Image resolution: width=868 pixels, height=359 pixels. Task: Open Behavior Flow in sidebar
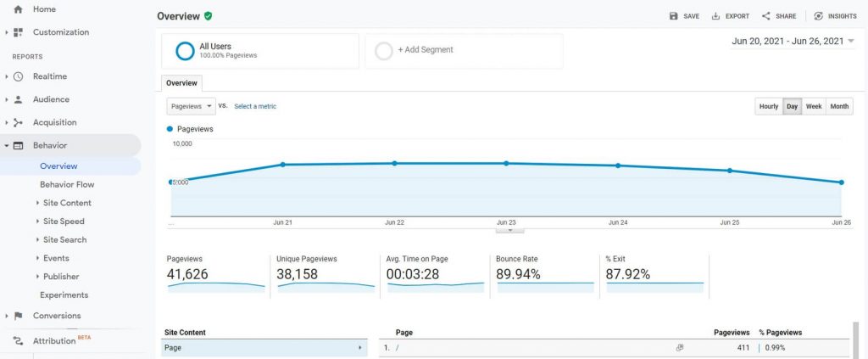(67, 184)
